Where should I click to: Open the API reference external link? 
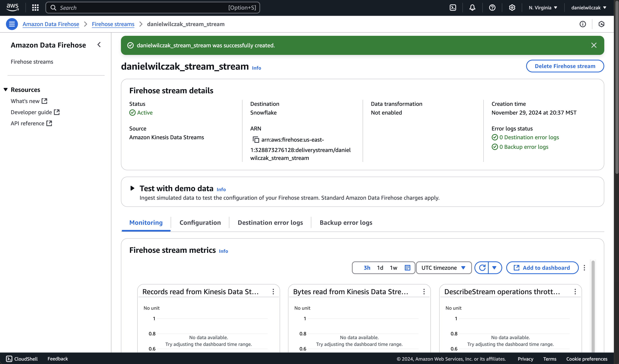[31, 123]
